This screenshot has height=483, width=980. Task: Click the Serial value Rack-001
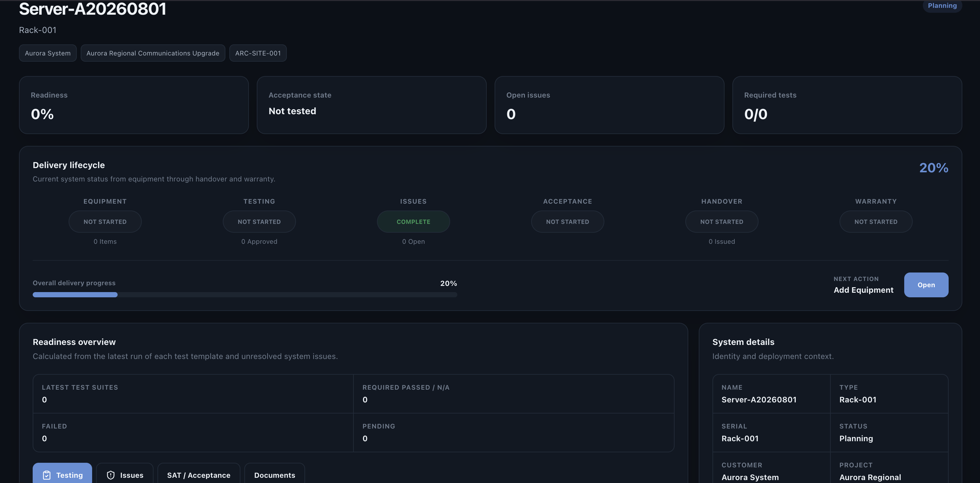740,438
